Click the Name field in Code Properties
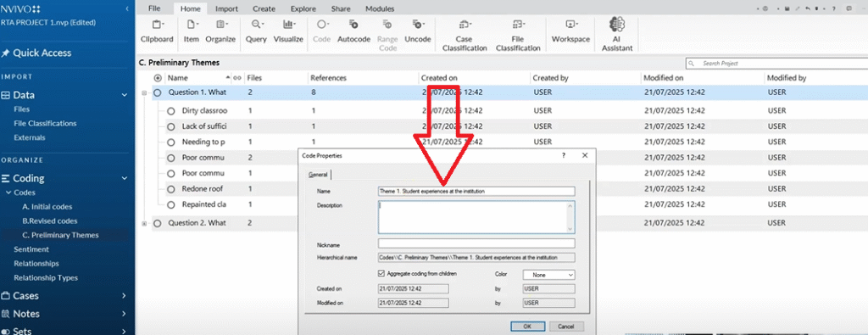 pos(476,192)
